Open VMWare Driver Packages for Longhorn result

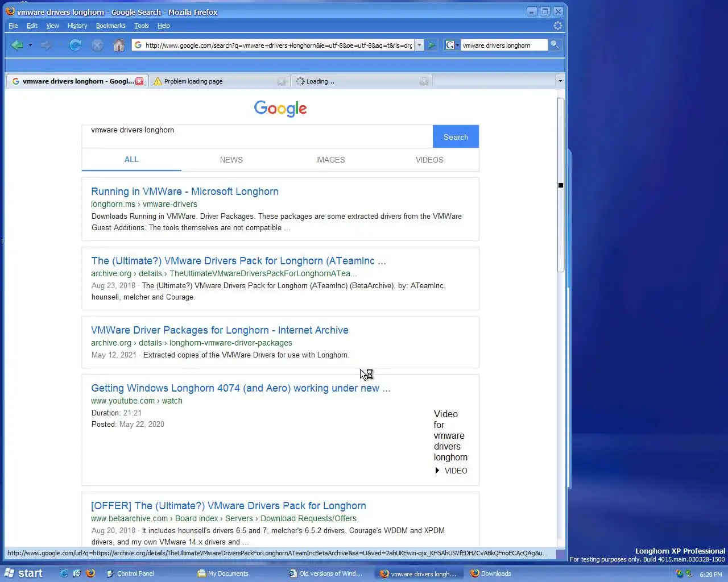pyautogui.click(x=220, y=330)
